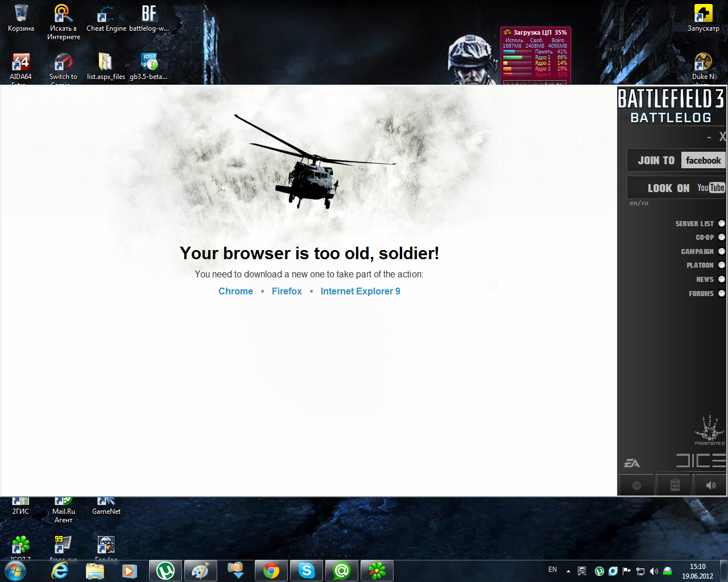
Task: Click the Look on YouTube button
Action: (x=677, y=188)
